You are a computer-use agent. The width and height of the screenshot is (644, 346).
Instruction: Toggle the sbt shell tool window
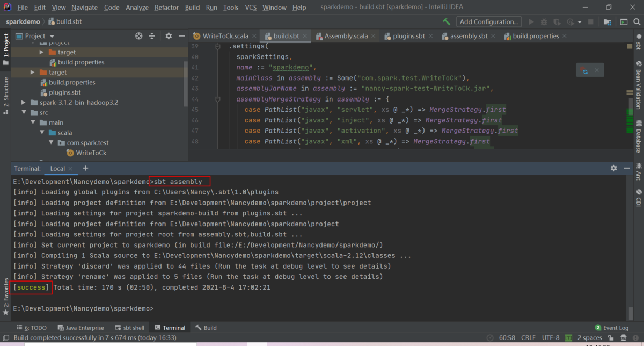[x=129, y=328]
